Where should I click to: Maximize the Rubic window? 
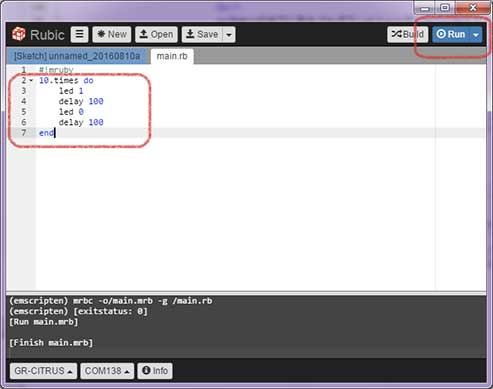click(x=445, y=7)
